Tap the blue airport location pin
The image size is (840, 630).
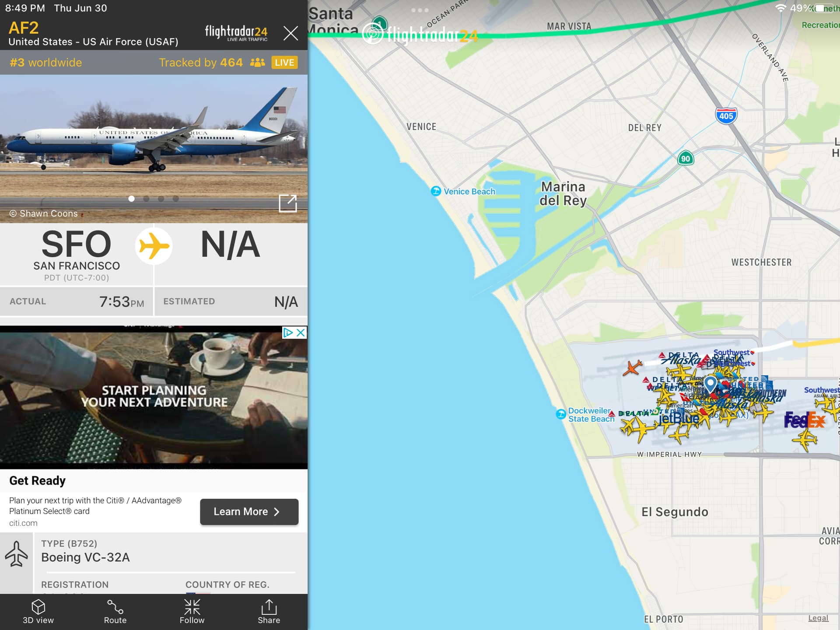click(710, 384)
